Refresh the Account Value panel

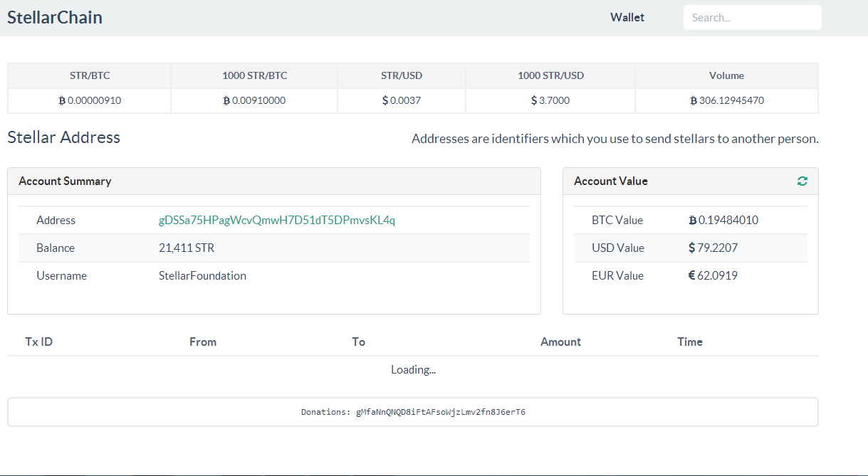click(x=802, y=181)
